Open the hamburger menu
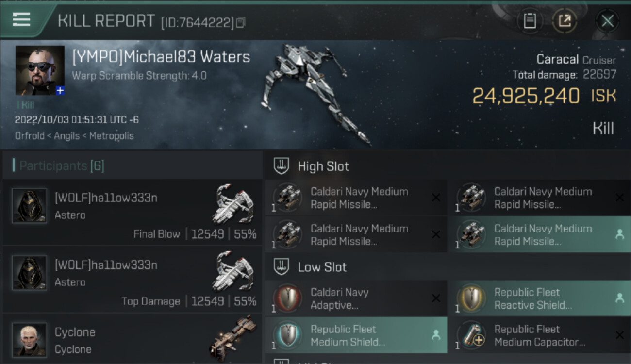The image size is (631, 364). pyautogui.click(x=21, y=19)
